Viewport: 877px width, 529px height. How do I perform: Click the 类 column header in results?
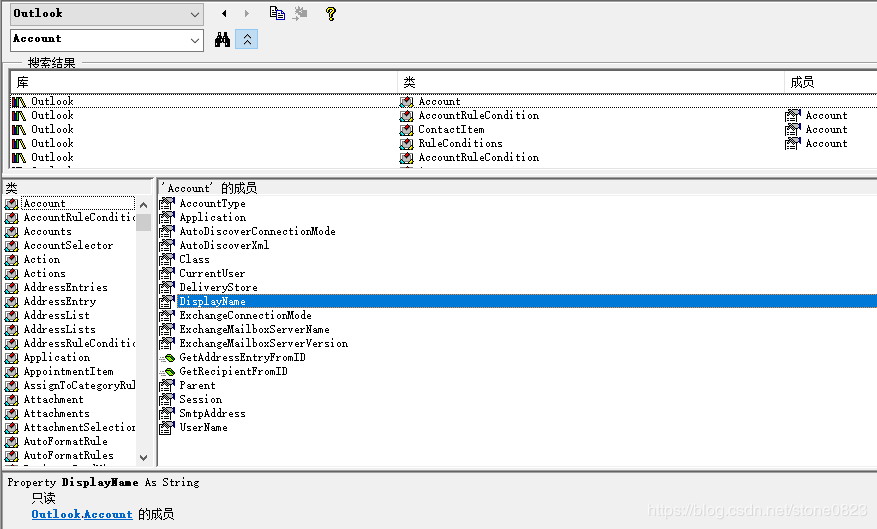(x=591, y=83)
